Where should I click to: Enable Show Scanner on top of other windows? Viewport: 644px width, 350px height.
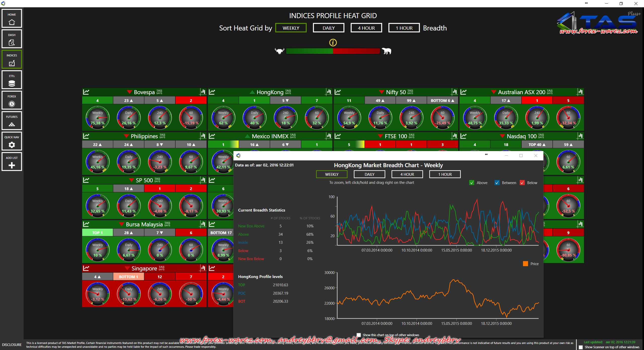[x=581, y=347]
